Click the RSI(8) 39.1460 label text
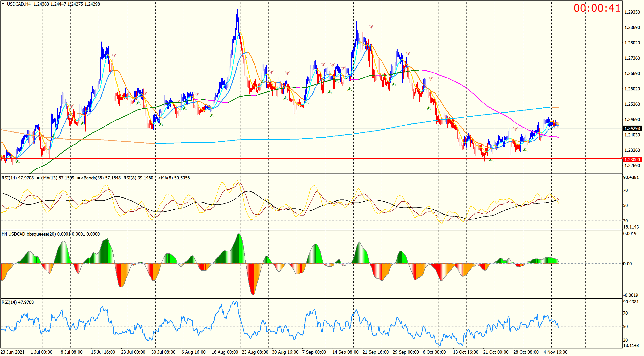This screenshot has width=644, height=356. coord(138,178)
